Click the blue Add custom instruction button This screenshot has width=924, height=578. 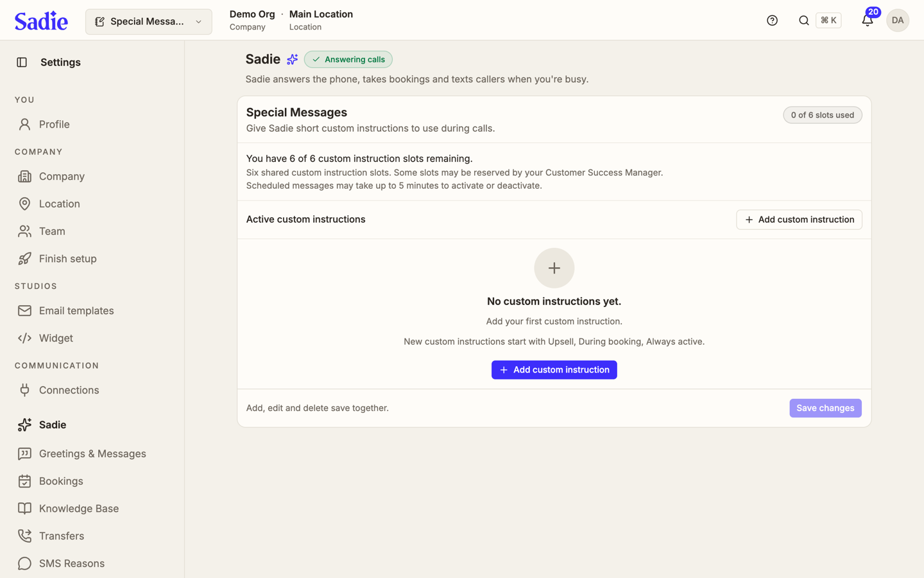click(x=554, y=370)
